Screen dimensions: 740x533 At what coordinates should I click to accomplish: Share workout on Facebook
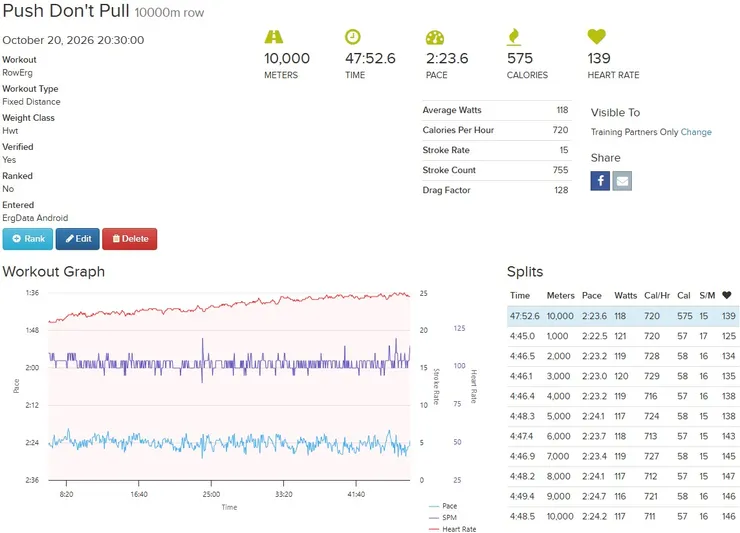[600, 181]
